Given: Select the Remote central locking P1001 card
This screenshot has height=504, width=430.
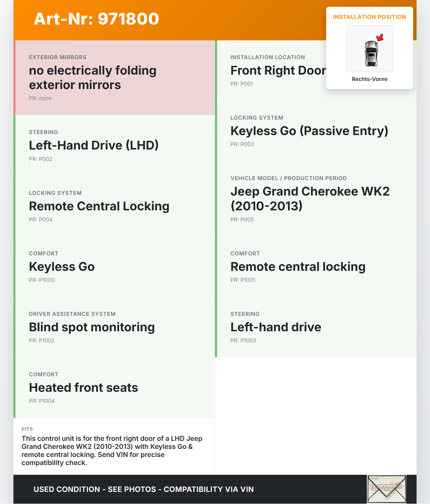Looking at the screenshot, I should point(316,266).
